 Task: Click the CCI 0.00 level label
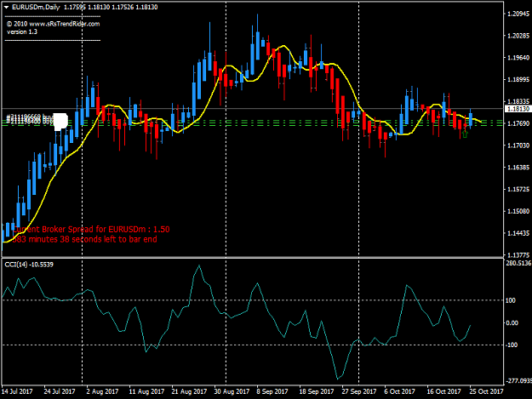pos(512,323)
